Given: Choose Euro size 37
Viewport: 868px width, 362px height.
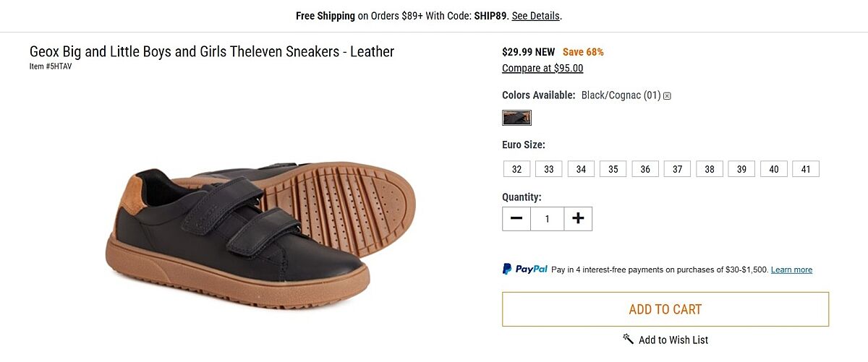Looking at the screenshot, I should pyautogui.click(x=677, y=169).
